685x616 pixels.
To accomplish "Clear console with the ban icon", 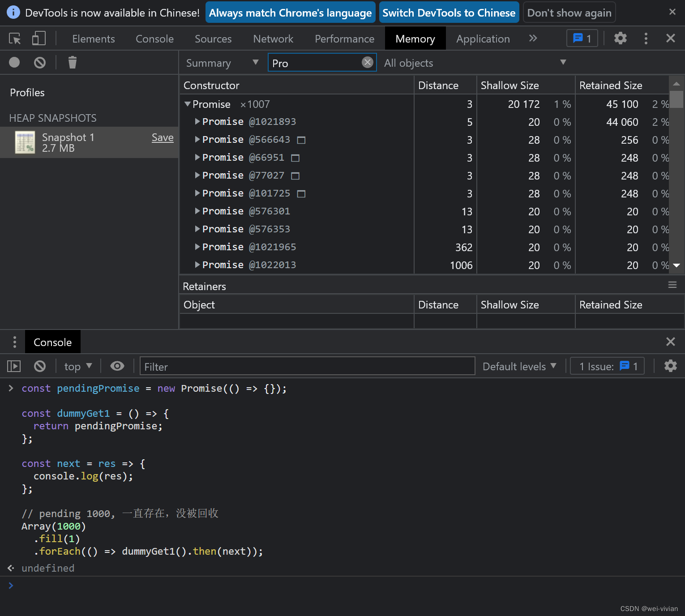I will click(x=40, y=366).
